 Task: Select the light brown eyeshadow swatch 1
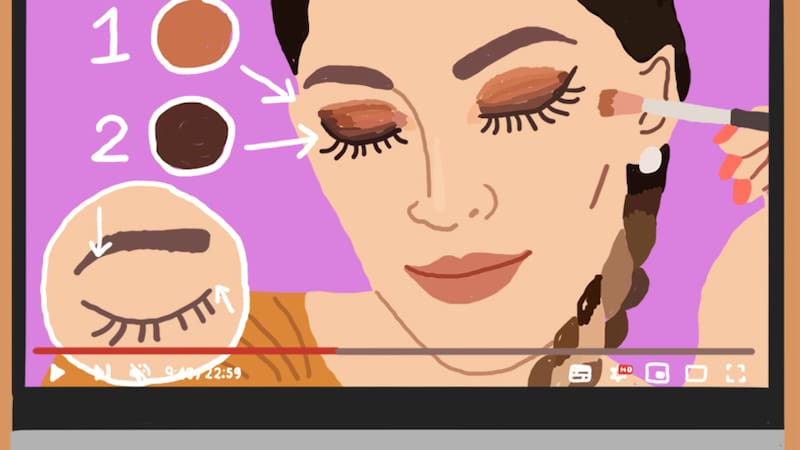coord(193,35)
